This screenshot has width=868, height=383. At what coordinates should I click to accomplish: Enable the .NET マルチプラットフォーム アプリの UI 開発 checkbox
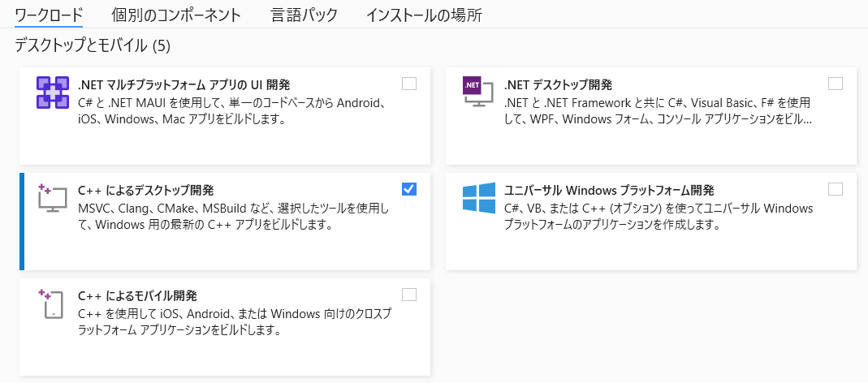coord(409,84)
